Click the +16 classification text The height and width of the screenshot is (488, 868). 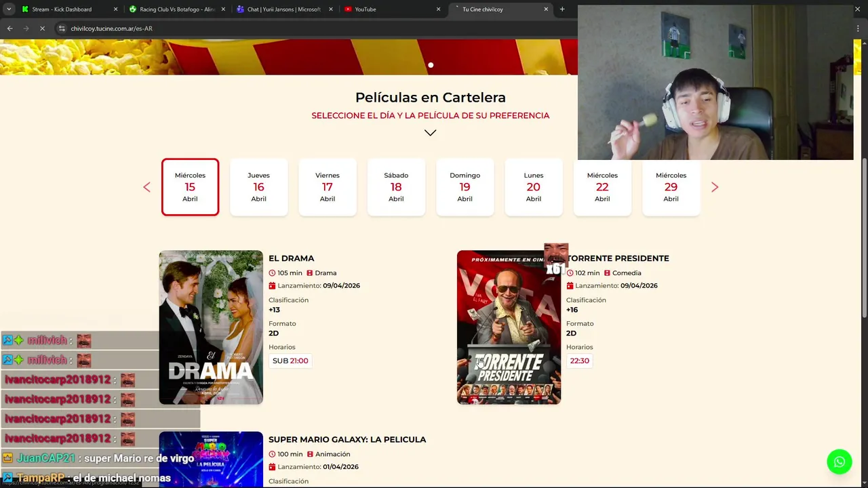572,310
